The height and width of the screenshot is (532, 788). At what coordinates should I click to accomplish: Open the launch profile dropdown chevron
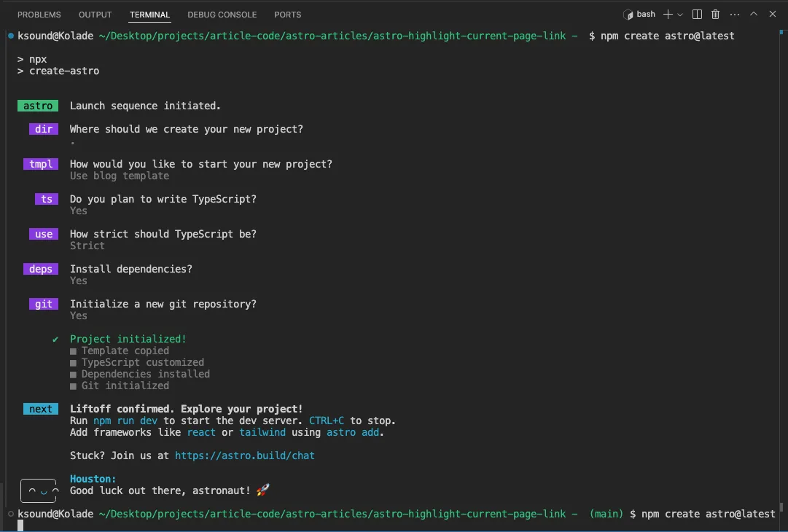681,15
